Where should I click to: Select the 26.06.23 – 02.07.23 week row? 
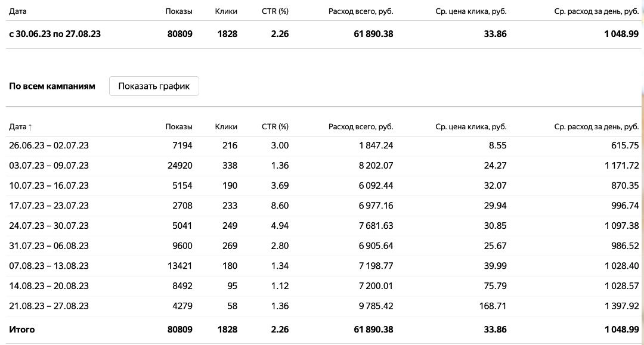tap(49, 145)
